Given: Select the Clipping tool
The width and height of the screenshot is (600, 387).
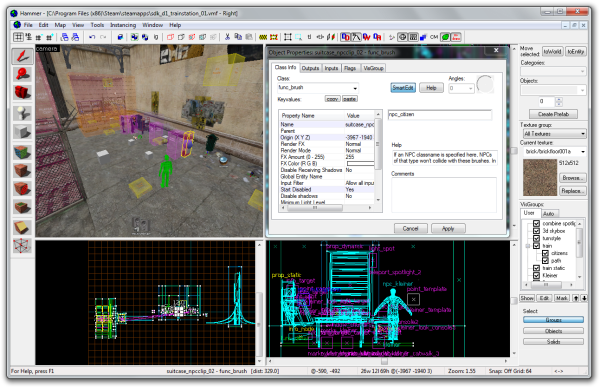Looking at the screenshot, I should point(22,228).
